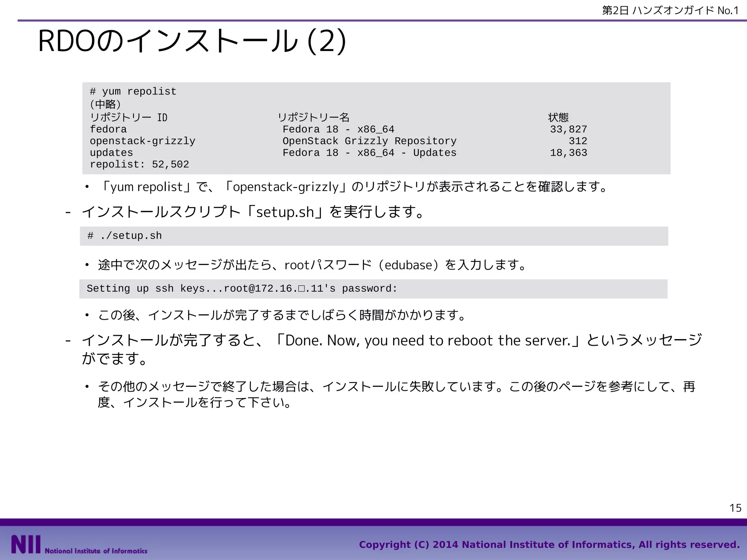Click the 'repolist: 52,502' total line

click(139, 164)
